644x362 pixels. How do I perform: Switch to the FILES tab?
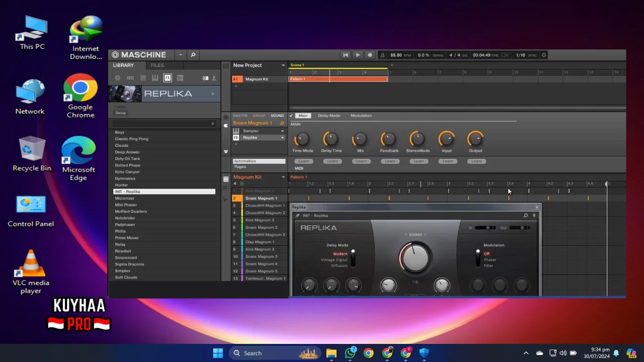(157, 65)
